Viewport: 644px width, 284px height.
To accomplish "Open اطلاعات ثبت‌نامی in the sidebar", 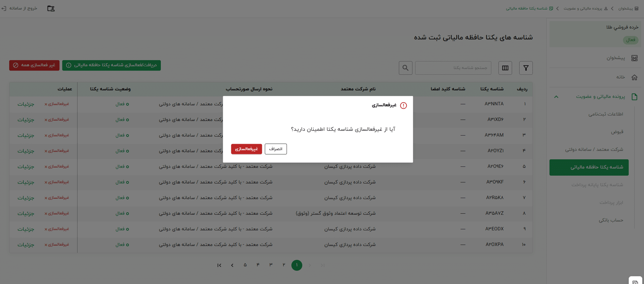I will click(606, 114).
